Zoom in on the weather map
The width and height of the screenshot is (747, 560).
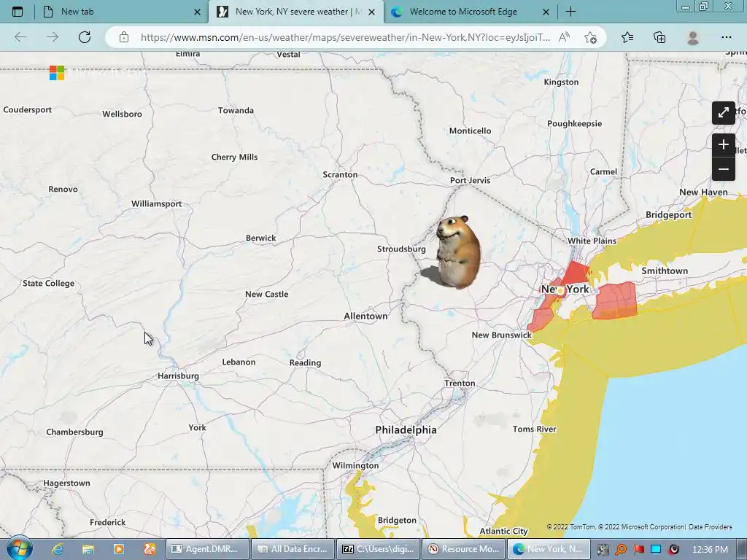[x=724, y=145]
